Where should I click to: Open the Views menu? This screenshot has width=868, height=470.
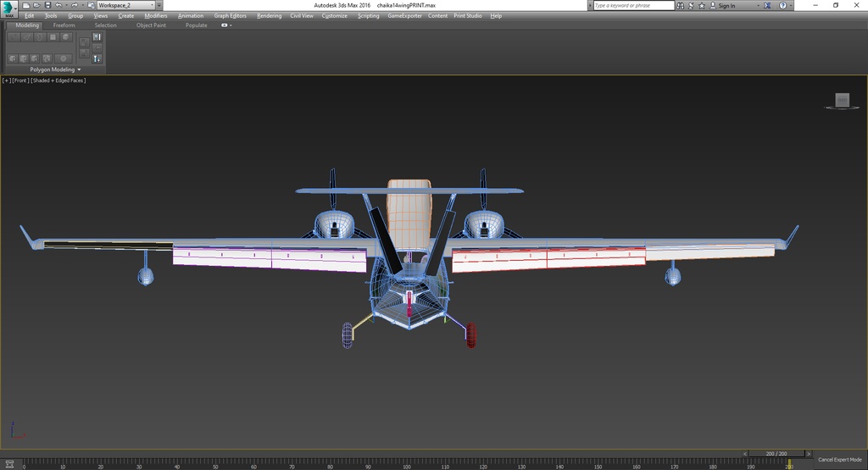(x=101, y=16)
